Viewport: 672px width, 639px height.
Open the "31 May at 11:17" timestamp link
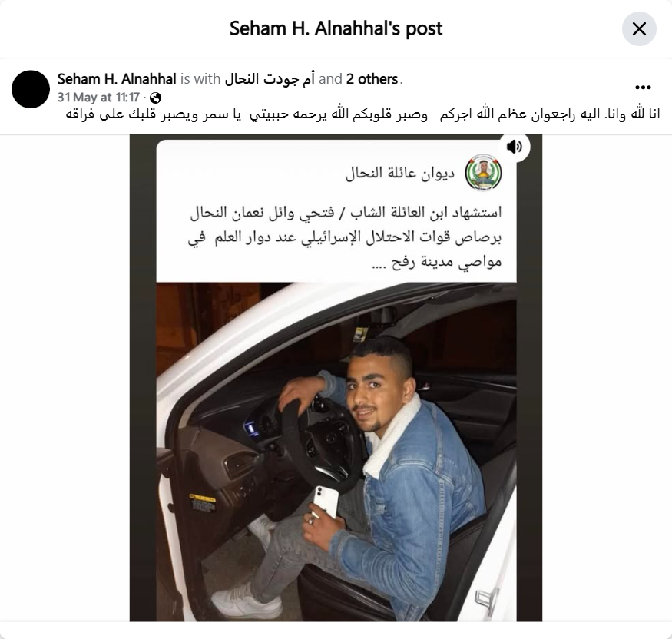pos(98,98)
